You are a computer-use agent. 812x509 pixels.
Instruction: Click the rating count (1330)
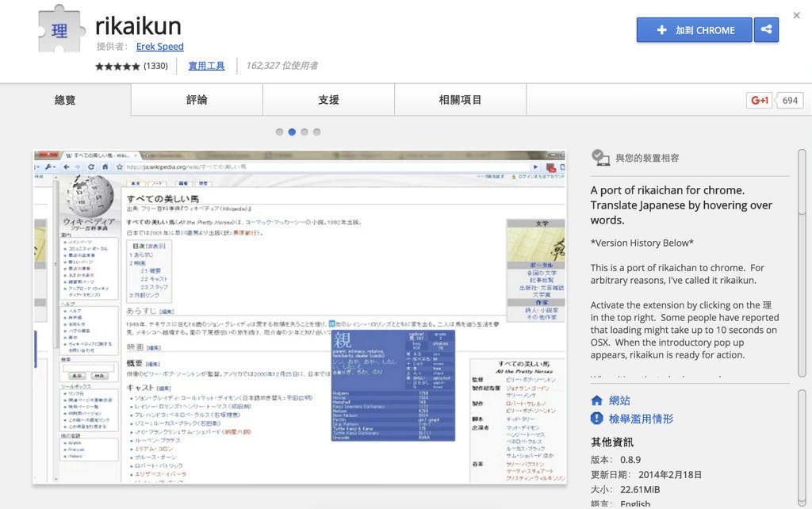[x=155, y=67]
